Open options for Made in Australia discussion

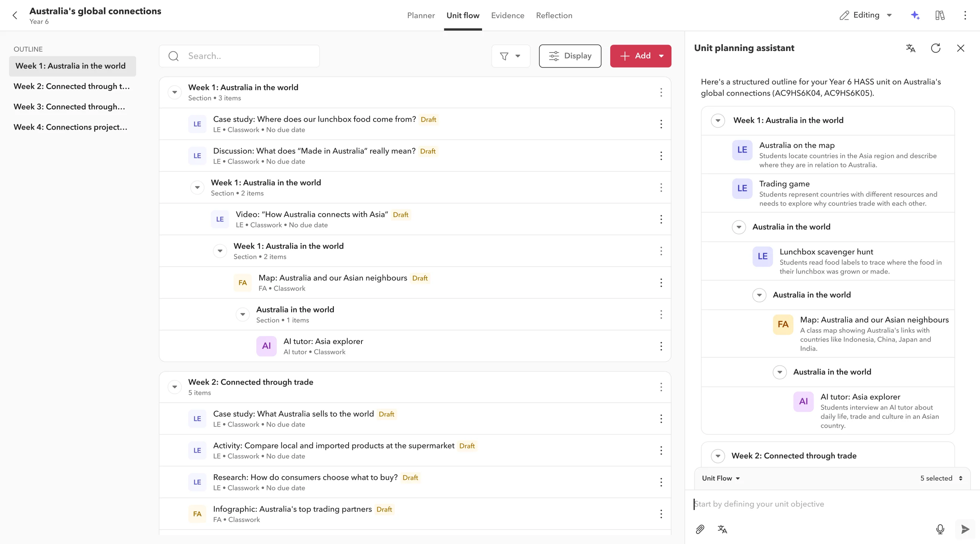coord(661,156)
